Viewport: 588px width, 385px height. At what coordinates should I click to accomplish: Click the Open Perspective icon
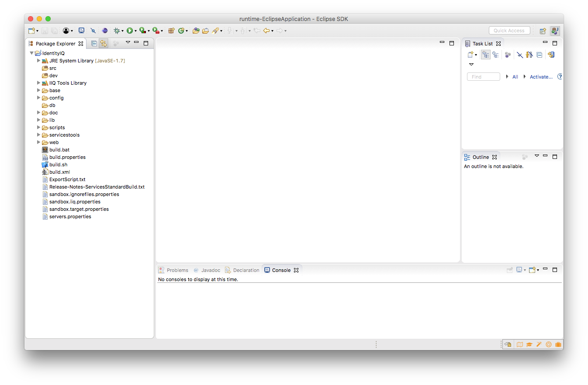[x=543, y=31]
